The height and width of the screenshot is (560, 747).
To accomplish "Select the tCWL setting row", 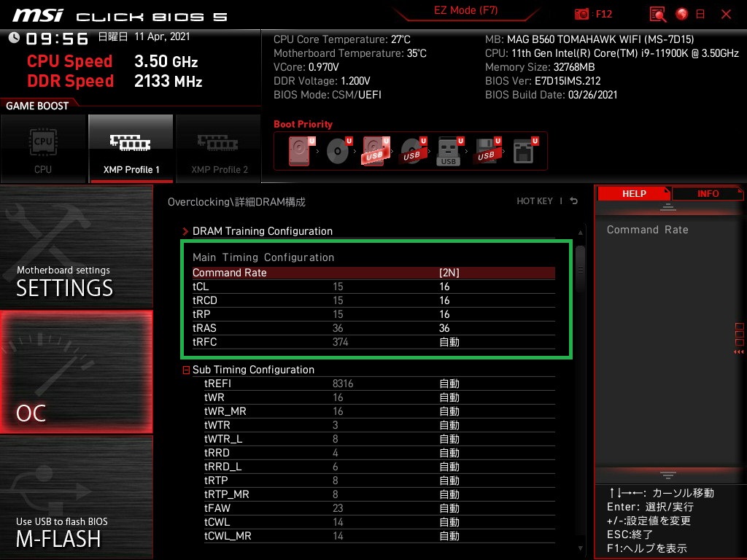I will coord(379,522).
